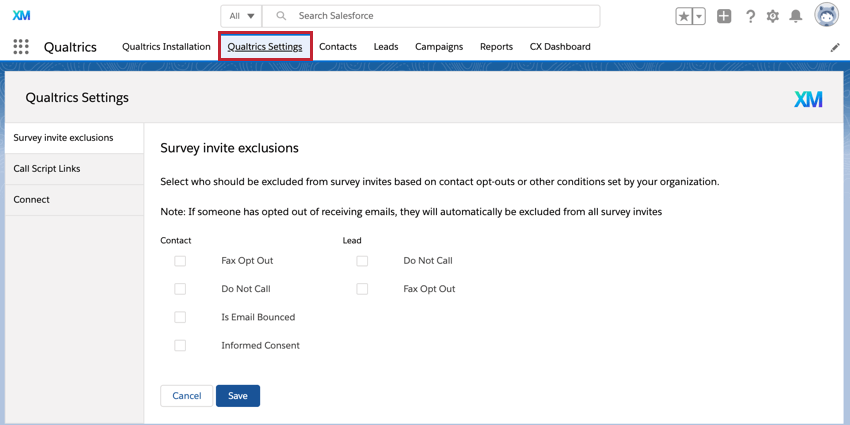Open the App Launcher grid icon
Viewport: 850px width, 425px height.
pos(21,47)
